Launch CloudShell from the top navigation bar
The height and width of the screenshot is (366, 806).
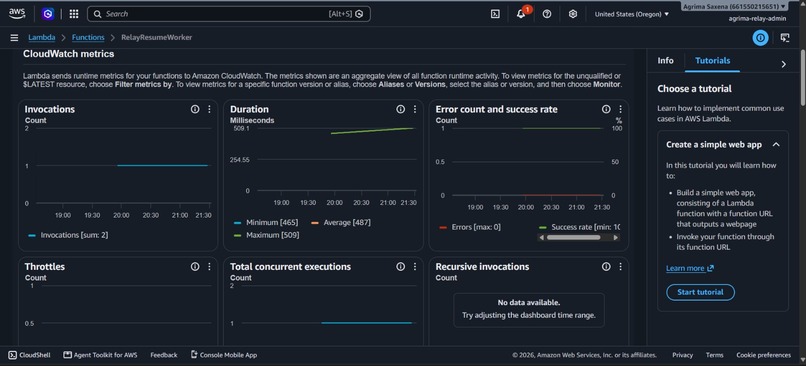(495, 14)
